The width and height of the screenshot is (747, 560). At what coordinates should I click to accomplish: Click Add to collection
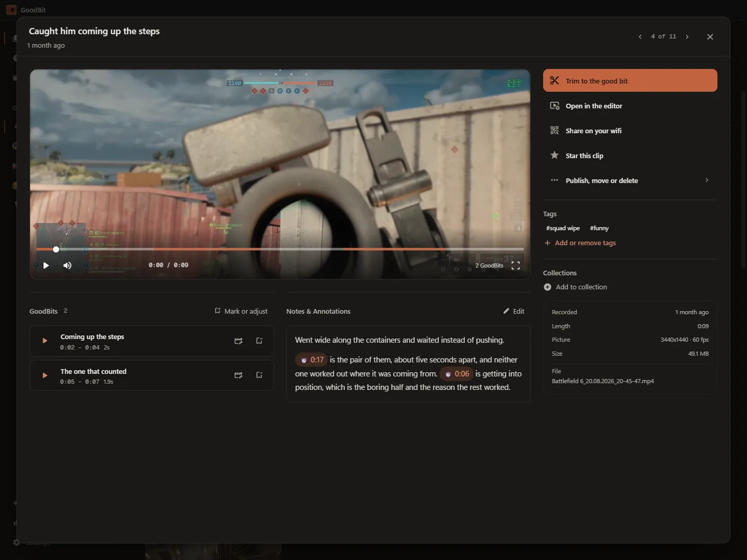point(575,287)
